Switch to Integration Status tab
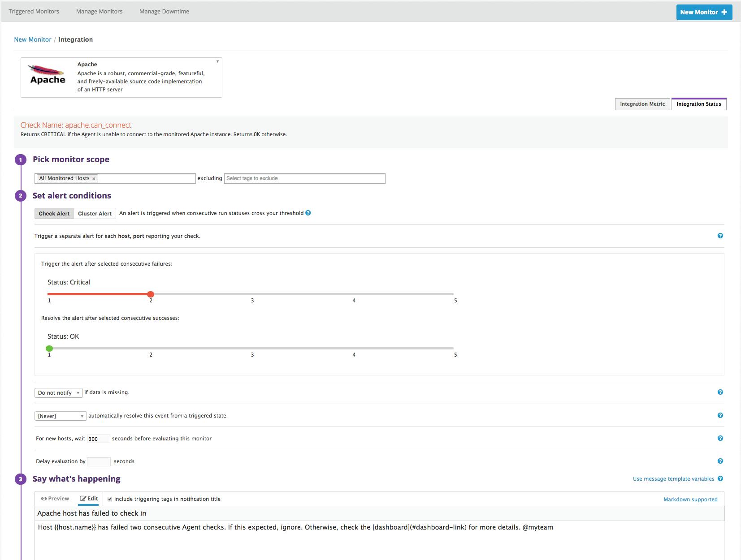 699,104
